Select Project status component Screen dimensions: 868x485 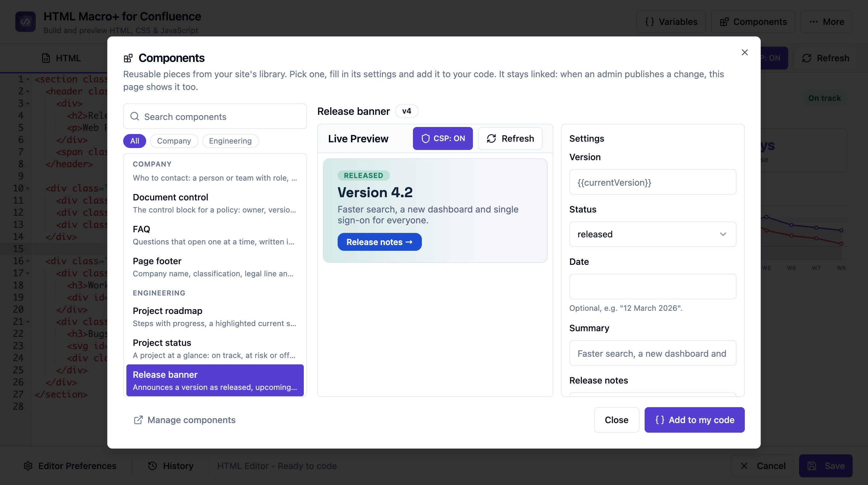point(215,348)
